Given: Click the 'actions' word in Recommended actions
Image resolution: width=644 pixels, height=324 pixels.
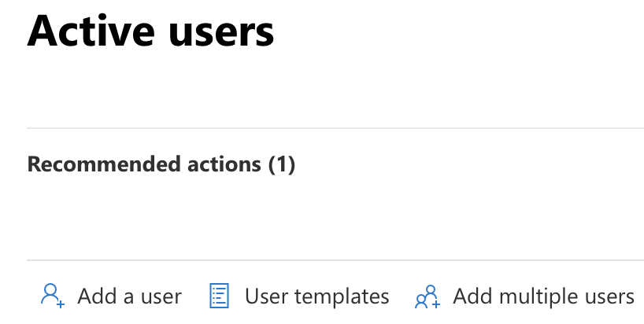Looking at the screenshot, I should [224, 164].
